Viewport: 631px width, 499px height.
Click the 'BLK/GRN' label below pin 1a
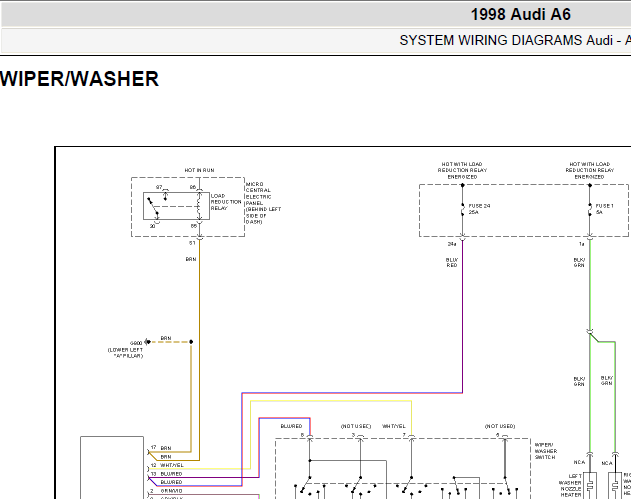pyautogui.click(x=579, y=262)
